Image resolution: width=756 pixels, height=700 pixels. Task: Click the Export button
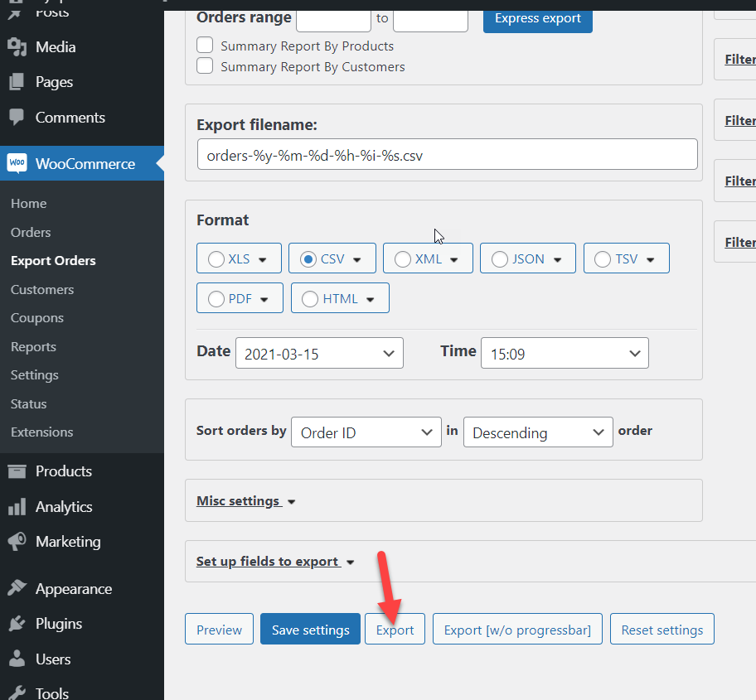pos(395,630)
